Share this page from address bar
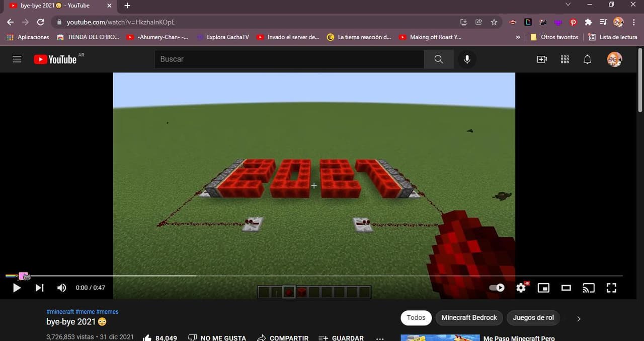This screenshot has width=644, height=341. coord(479,22)
